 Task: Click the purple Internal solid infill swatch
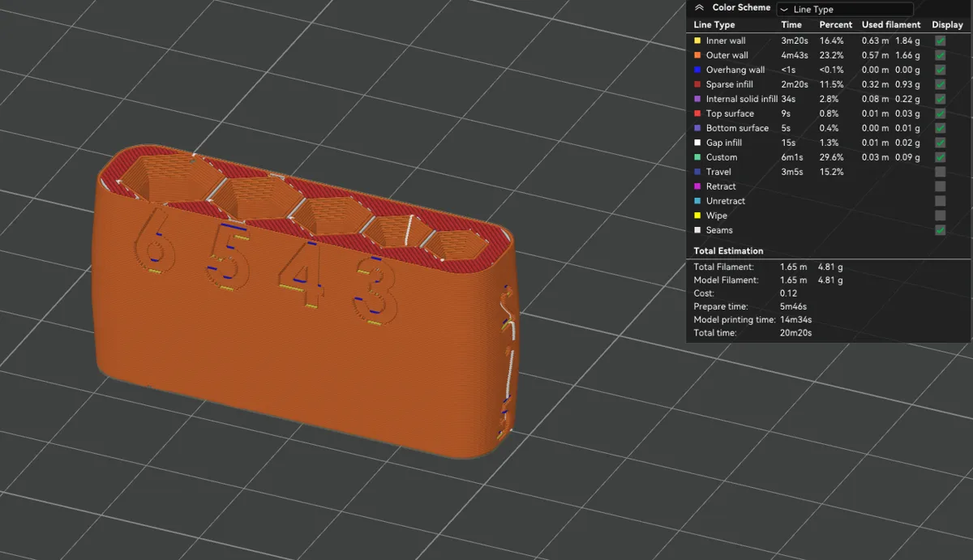pyautogui.click(x=697, y=99)
